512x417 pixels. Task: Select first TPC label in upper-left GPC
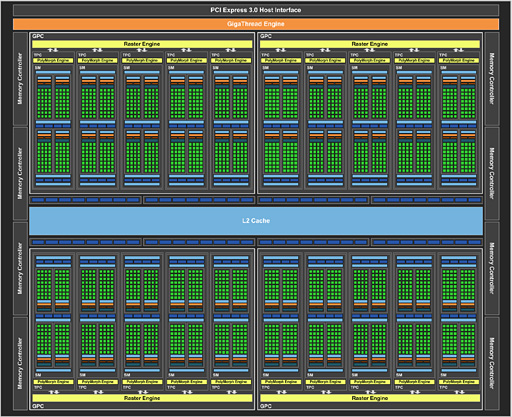[38, 55]
